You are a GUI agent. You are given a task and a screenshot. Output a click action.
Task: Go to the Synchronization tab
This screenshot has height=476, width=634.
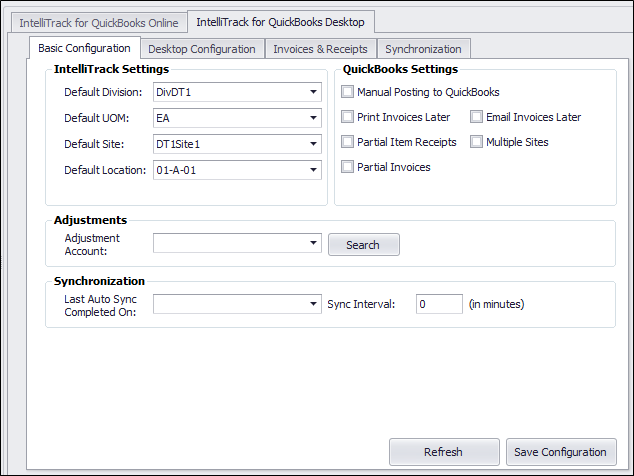point(423,49)
